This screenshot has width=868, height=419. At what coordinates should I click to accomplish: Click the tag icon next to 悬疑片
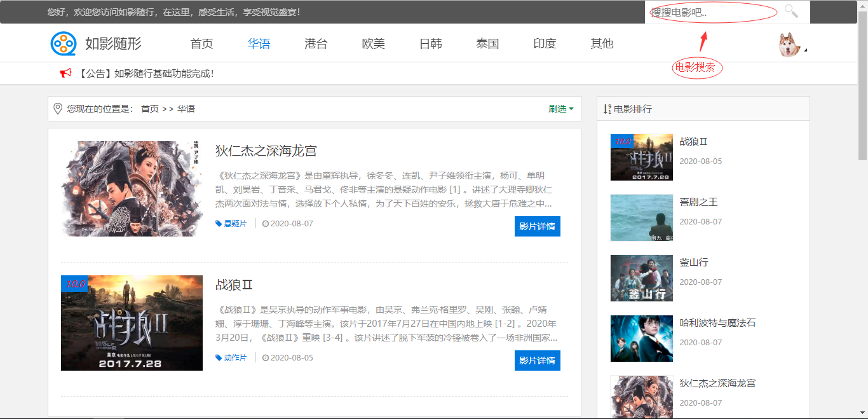coord(219,224)
